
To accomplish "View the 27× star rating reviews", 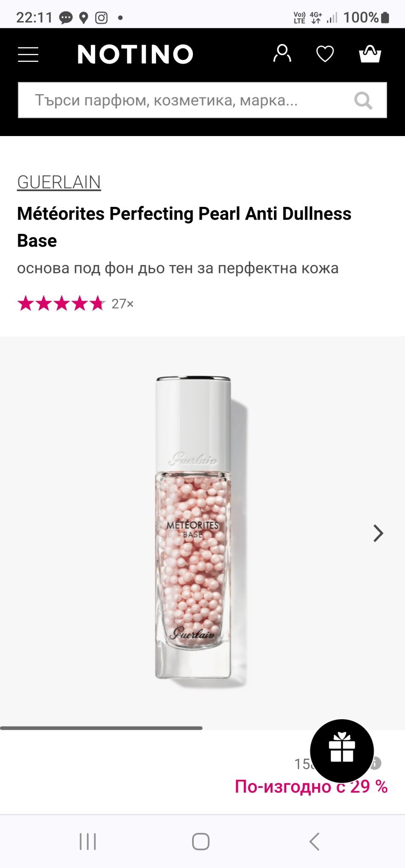I will coord(75,303).
